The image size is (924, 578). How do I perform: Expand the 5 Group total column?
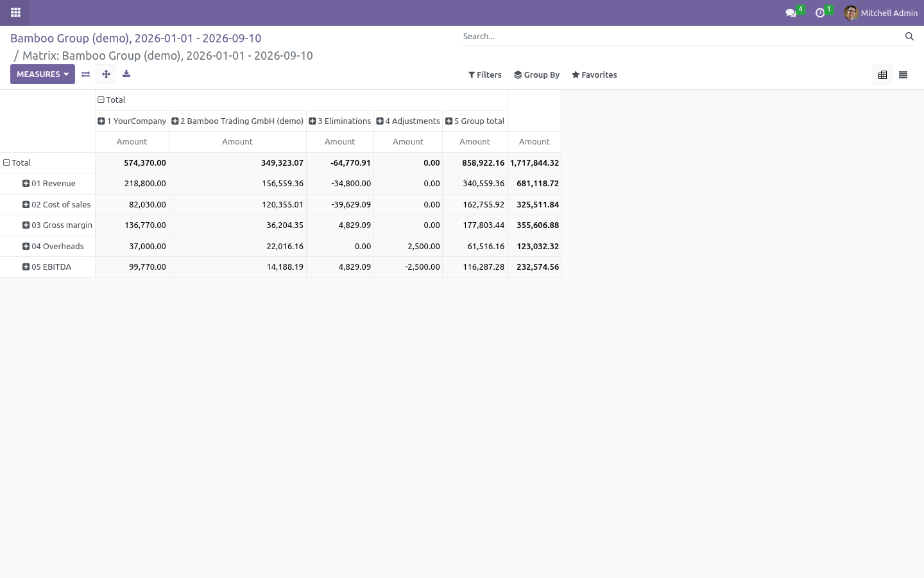(475, 121)
